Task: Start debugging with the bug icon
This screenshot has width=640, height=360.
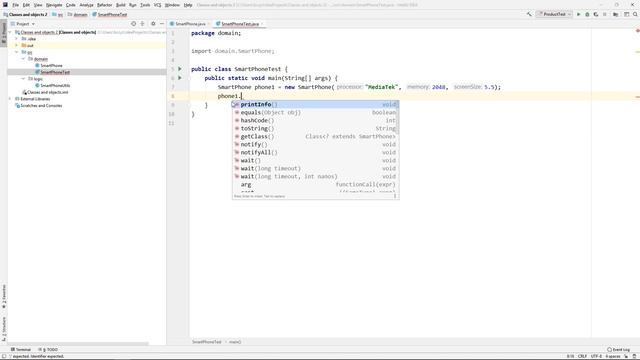Action: (587, 14)
